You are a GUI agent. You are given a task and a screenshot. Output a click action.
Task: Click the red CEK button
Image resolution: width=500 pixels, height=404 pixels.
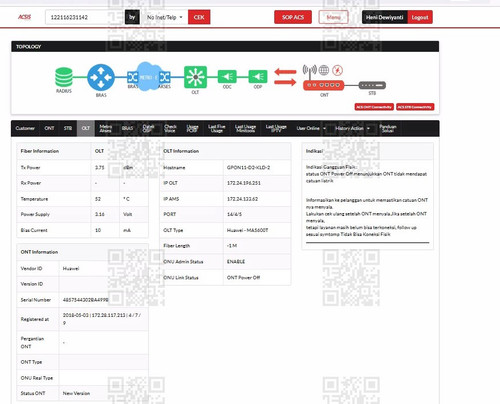199,17
